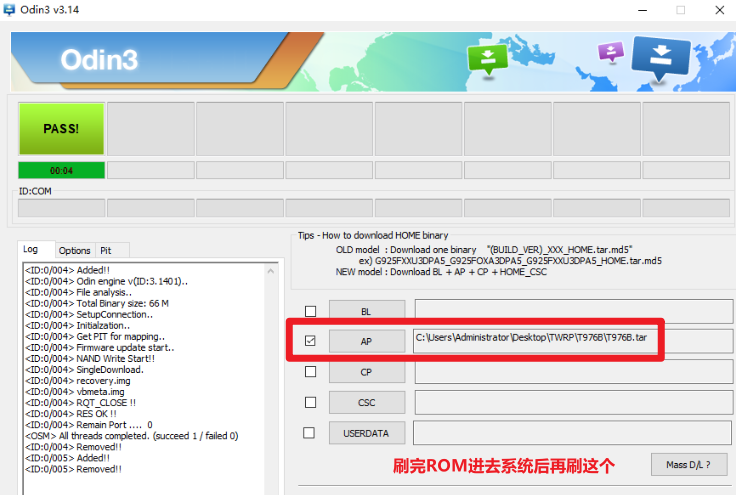Click the Odin3 app icon in title bar

(x=9, y=9)
